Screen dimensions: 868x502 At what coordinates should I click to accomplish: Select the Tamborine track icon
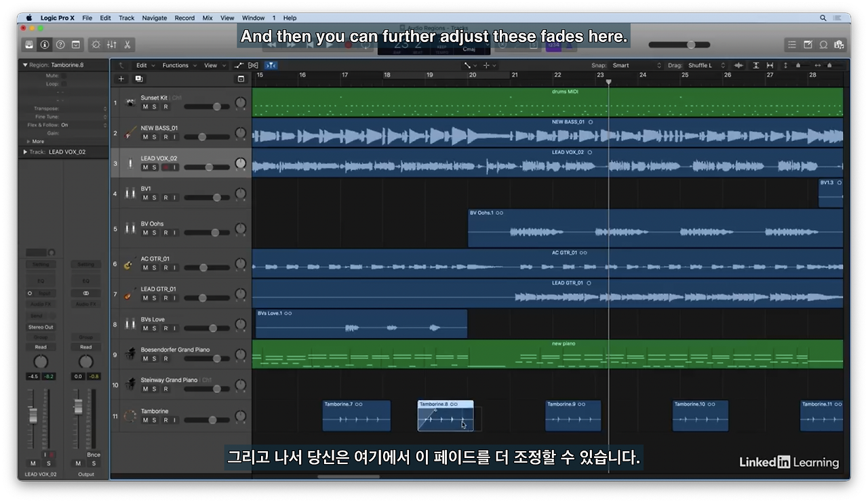pyautogui.click(x=130, y=416)
